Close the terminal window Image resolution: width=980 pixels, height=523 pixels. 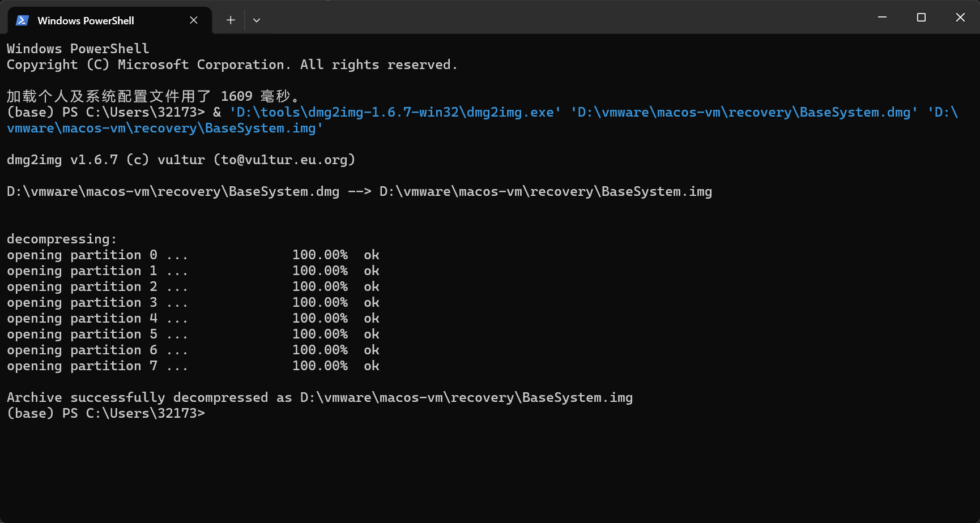tap(960, 18)
